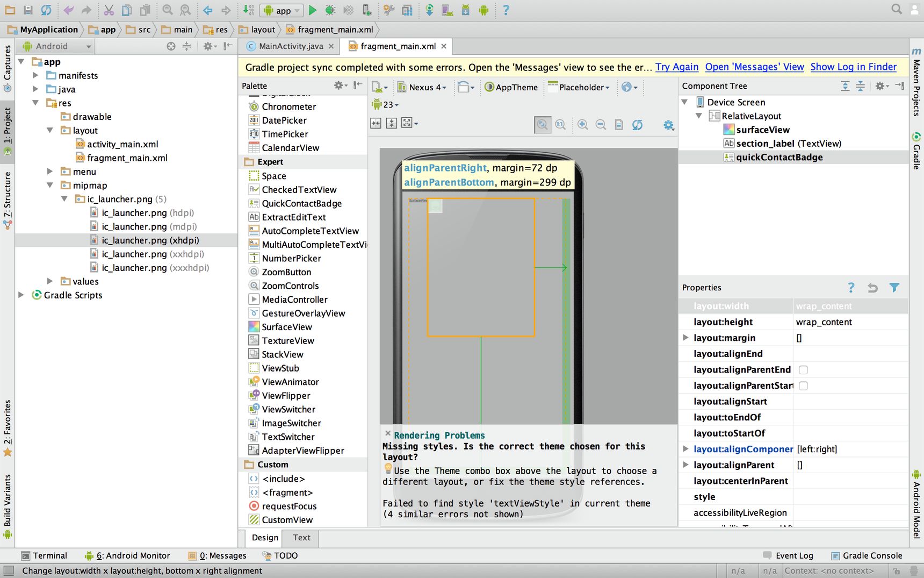Click the search everywhere magnifier icon
The width and height of the screenshot is (924, 578).
[x=897, y=9]
